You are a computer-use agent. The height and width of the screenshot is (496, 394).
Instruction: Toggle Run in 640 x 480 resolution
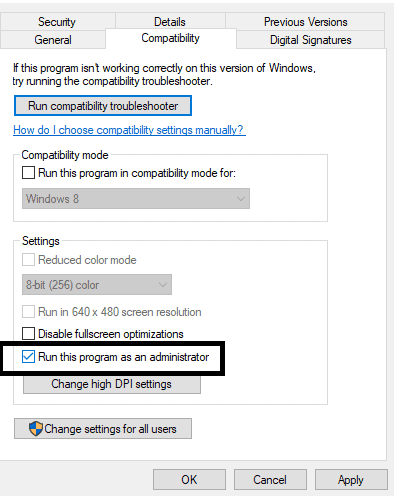point(28,312)
